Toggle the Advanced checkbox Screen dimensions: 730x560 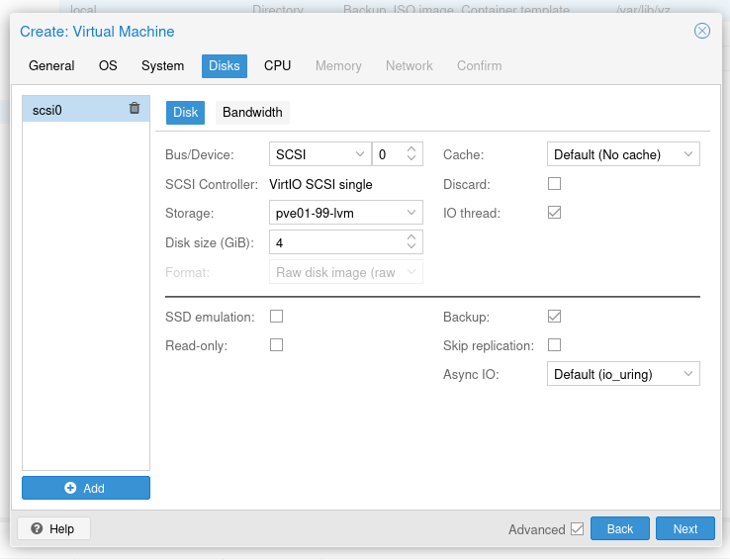[x=577, y=528]
